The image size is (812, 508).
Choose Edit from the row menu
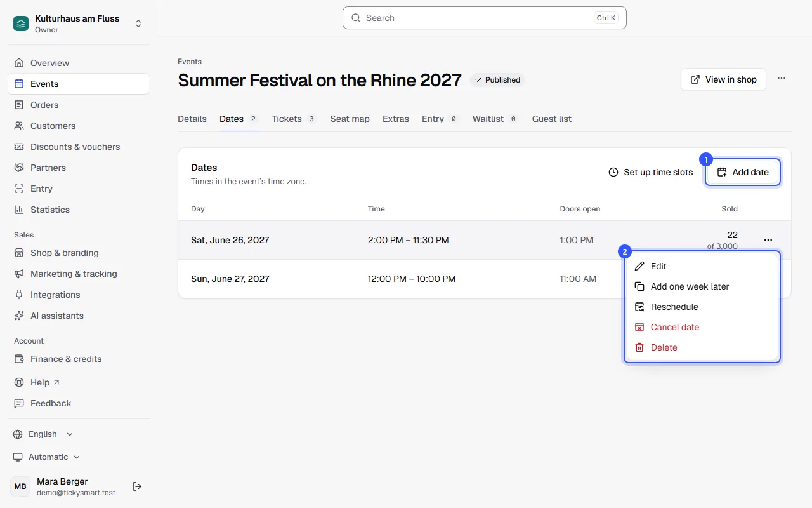702,266
